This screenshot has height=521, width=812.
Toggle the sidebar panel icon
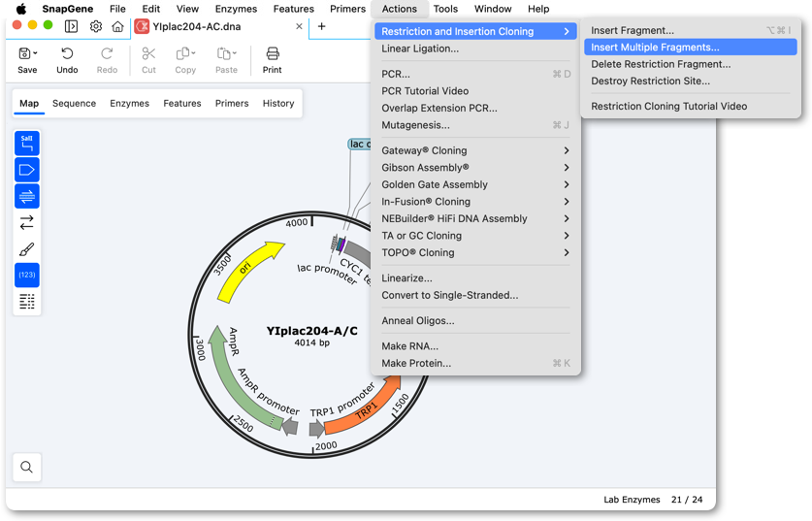72,26
